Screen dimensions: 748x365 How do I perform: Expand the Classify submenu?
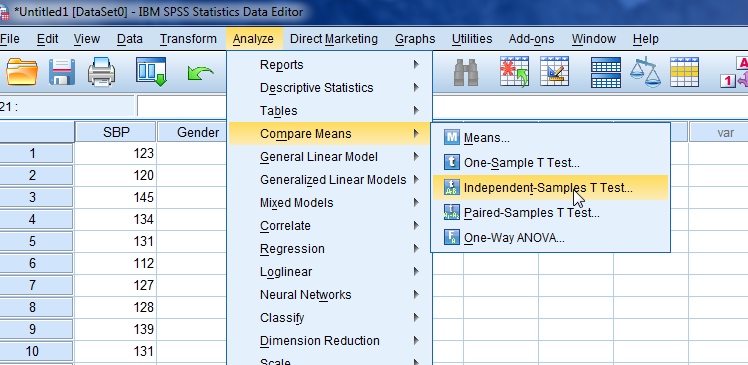click(330, 318)
